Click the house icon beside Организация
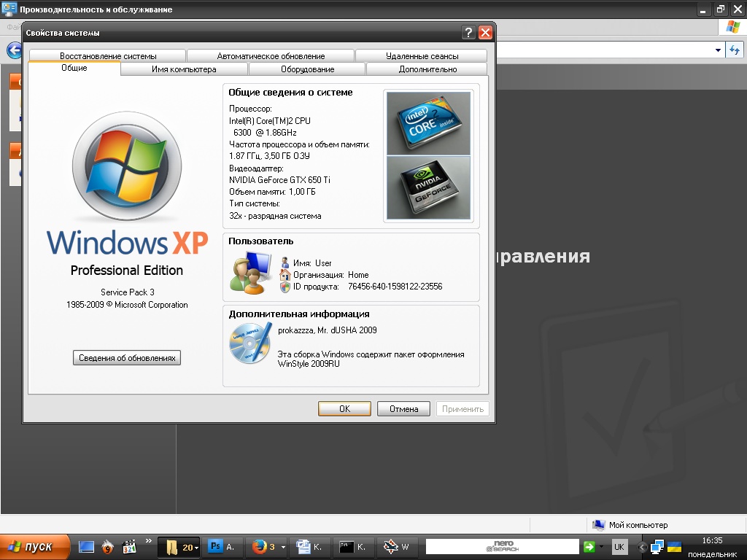This screenshot has height=560, width=747. (x=285, y=275)
